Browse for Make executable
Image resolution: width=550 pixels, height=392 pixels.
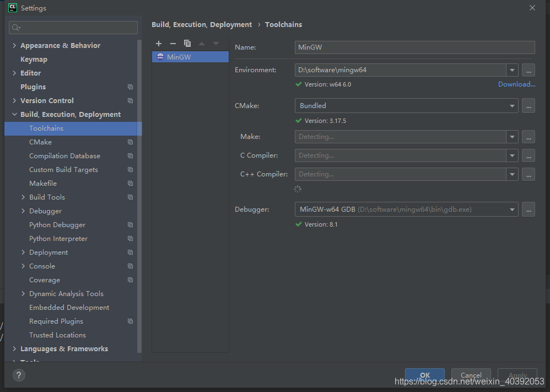pos(529,137)
